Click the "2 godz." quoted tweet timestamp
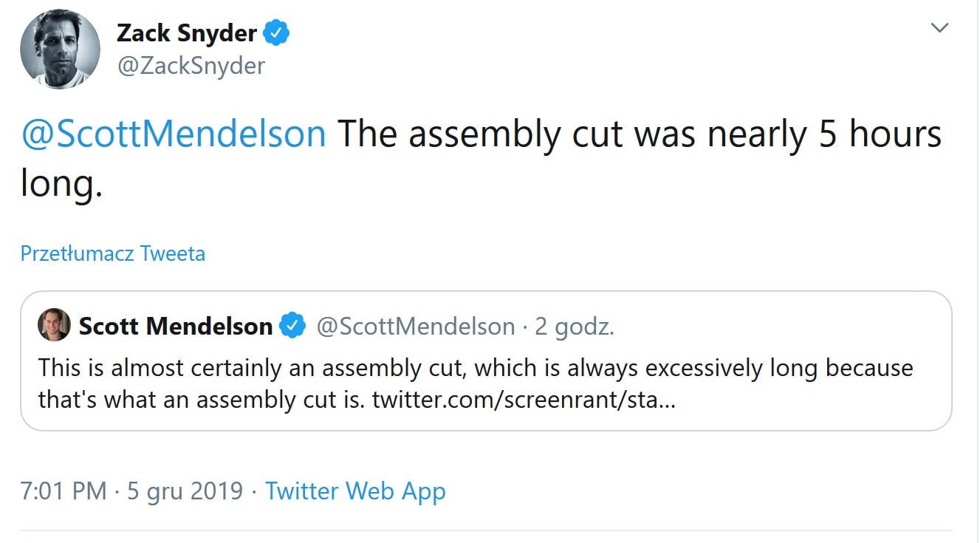This screenshot has height=543, width=980. tap(575, 326)
